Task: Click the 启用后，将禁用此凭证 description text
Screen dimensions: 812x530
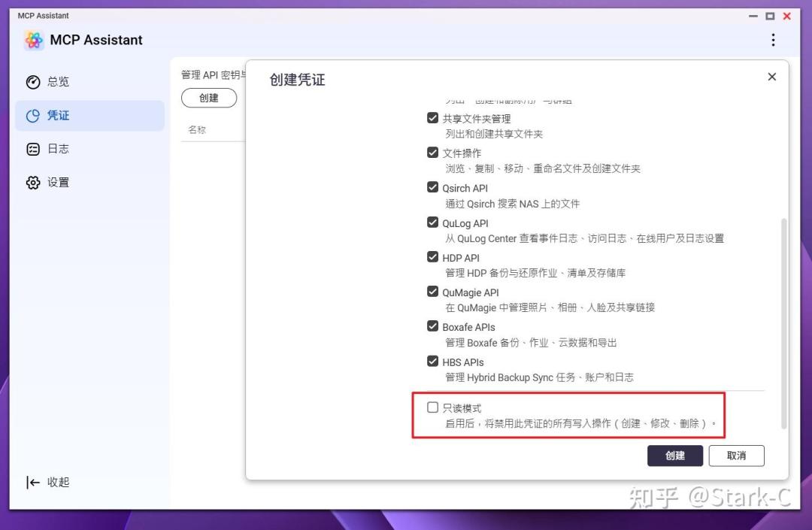Action: point(580,423)
